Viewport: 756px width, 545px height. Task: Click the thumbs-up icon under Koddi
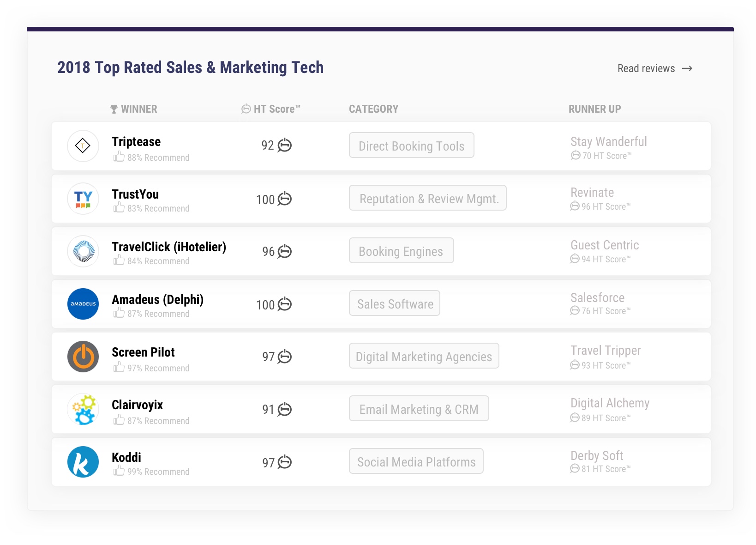click(x=119, y=471)
